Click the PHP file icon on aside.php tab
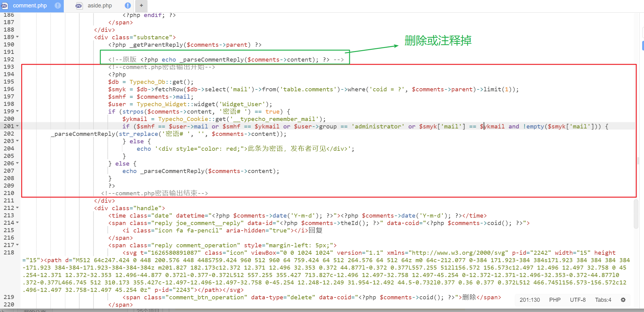Viewport: 644px width, 312px height. [x=79, y=6]
